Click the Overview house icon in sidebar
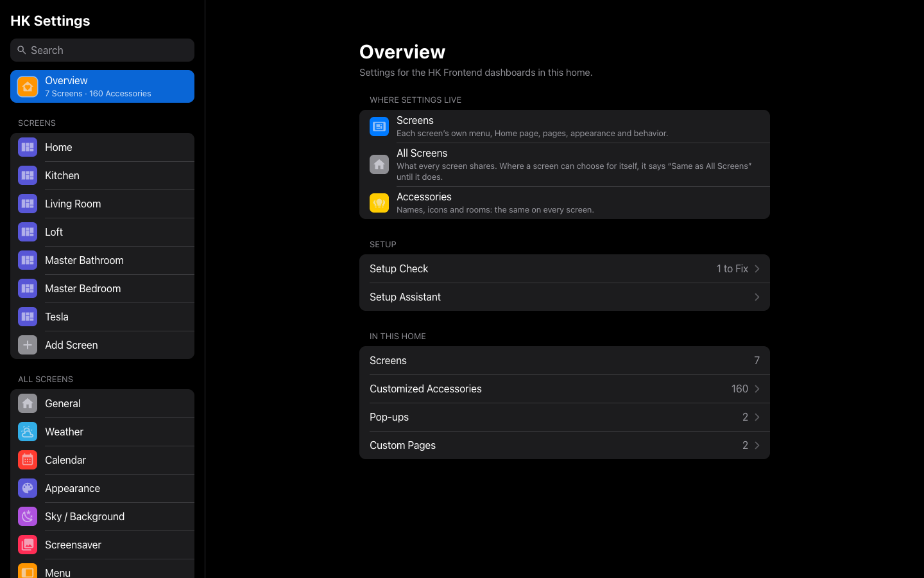Viewport: 924px width, 578px height. (x=28, y=87)
